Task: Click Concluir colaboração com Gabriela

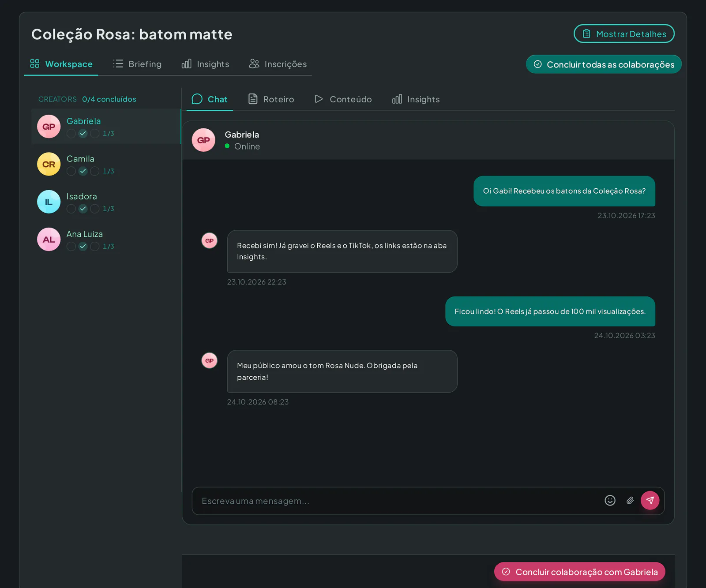Action: [580, 572]
